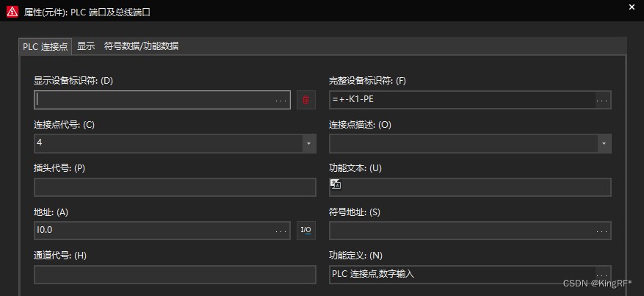Open browse dots for displayed device tag

pyautogui.click(x=282, y=100)
